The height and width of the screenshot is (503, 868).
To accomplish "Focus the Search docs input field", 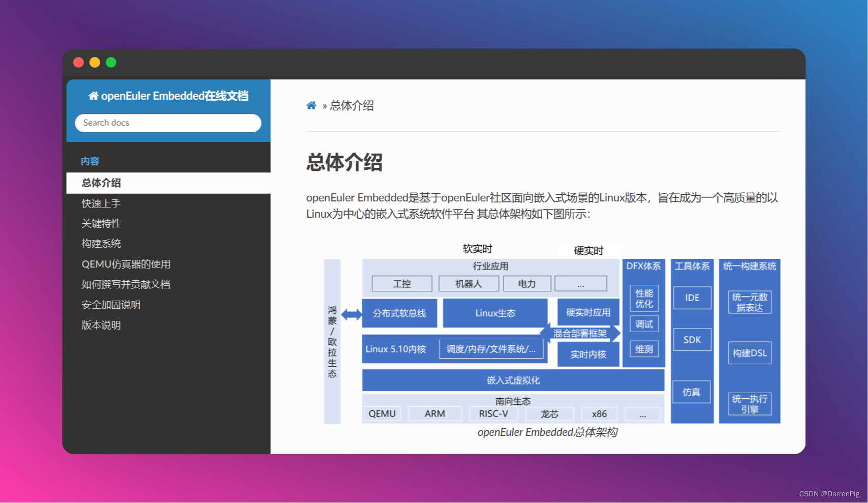I will (x=168, y=123).
